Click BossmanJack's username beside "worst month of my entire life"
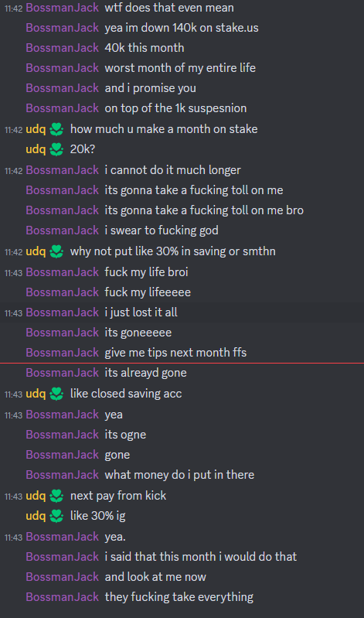This screenshot has height=618, width=364. tap(63, 68)
